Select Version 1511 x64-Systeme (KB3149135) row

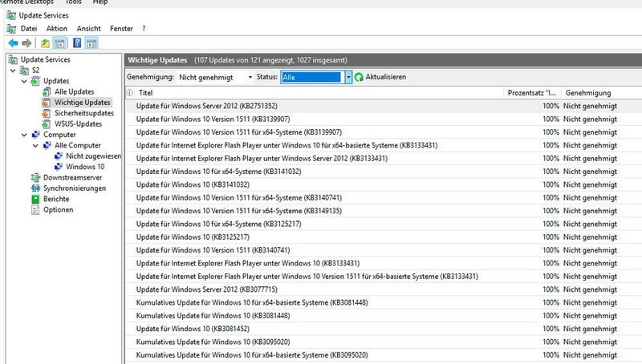coord(384,211)
